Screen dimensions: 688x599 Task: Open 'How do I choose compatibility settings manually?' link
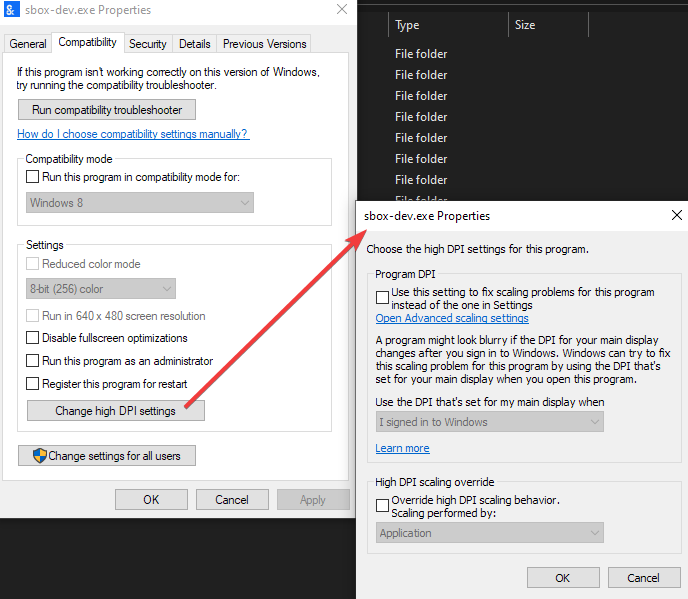click(x=133, y=134)
